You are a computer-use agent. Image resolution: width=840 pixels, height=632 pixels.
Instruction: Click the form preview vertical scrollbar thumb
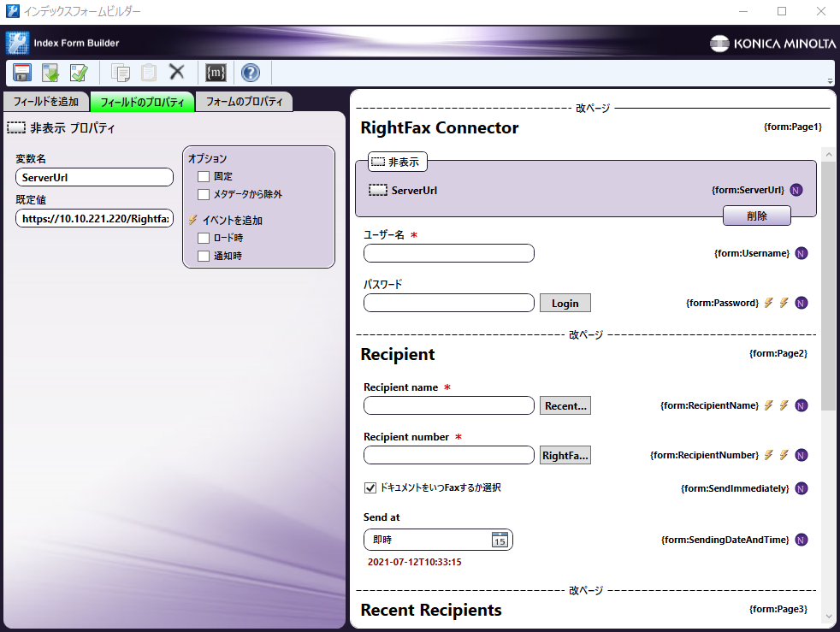pos(829,285)
